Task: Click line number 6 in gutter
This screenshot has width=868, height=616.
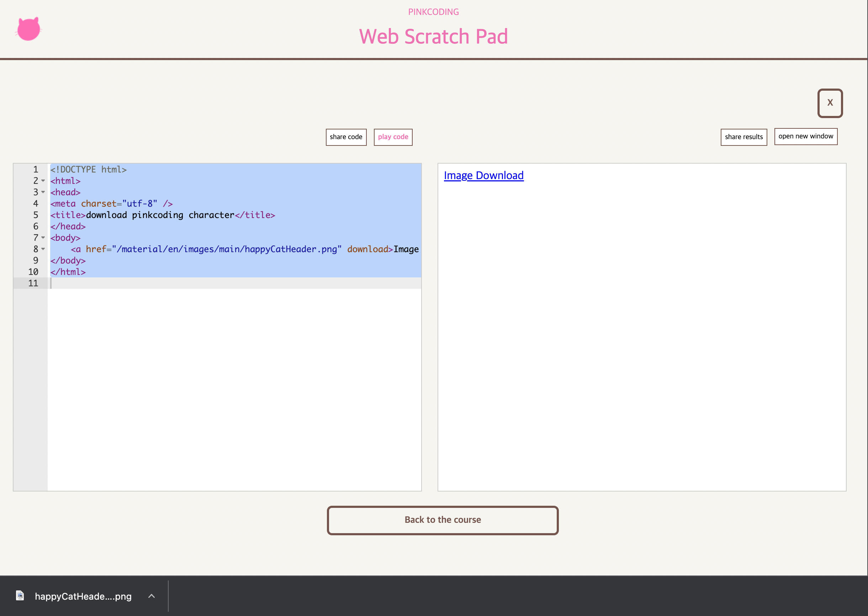Action: pyautogui.click(x=36, y=227)
